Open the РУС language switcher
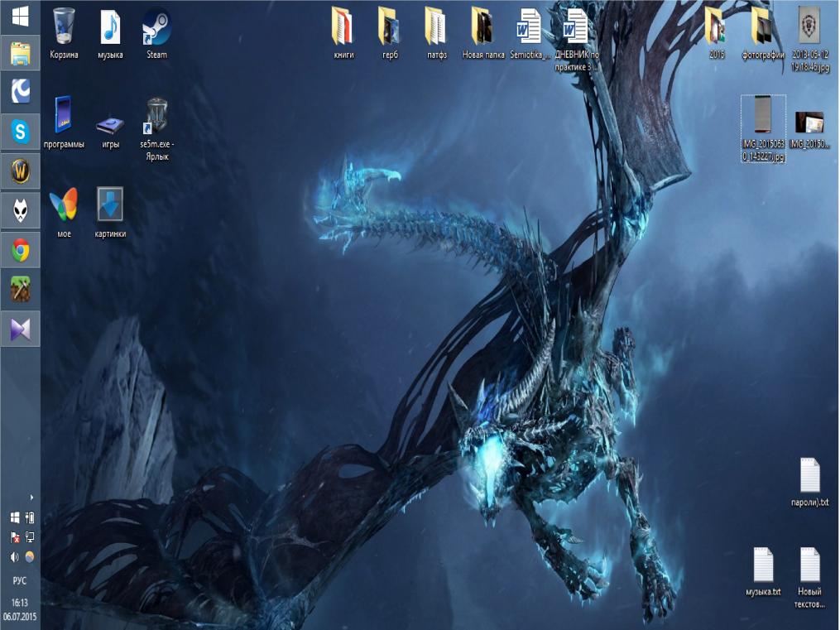Image resolution: width=840 pixels, height=630 pixels. (x=20, y=581)
